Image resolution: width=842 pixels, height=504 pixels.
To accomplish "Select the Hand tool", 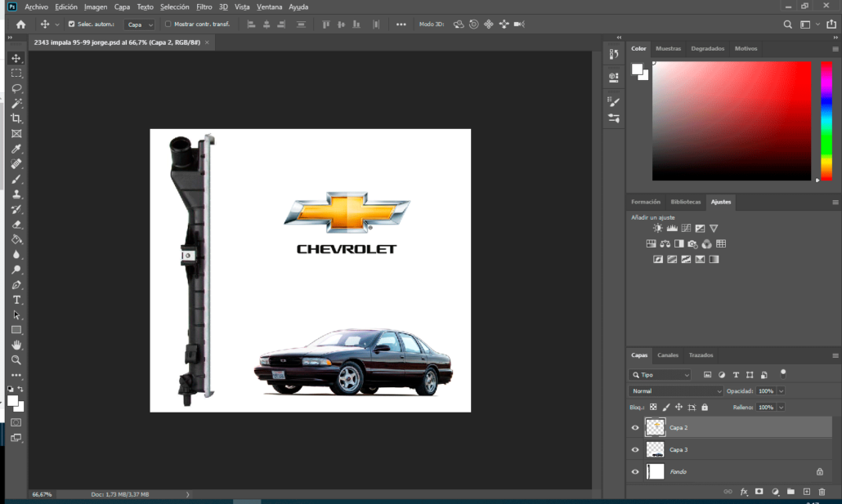I will click(x=16, y=346).
